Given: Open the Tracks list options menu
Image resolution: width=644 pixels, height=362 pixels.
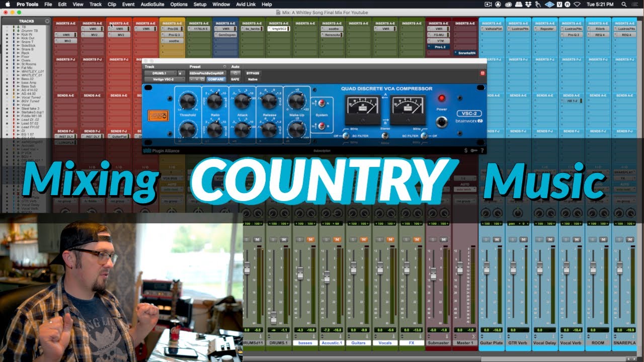Looking at the screenshot, I should (47, 21).
